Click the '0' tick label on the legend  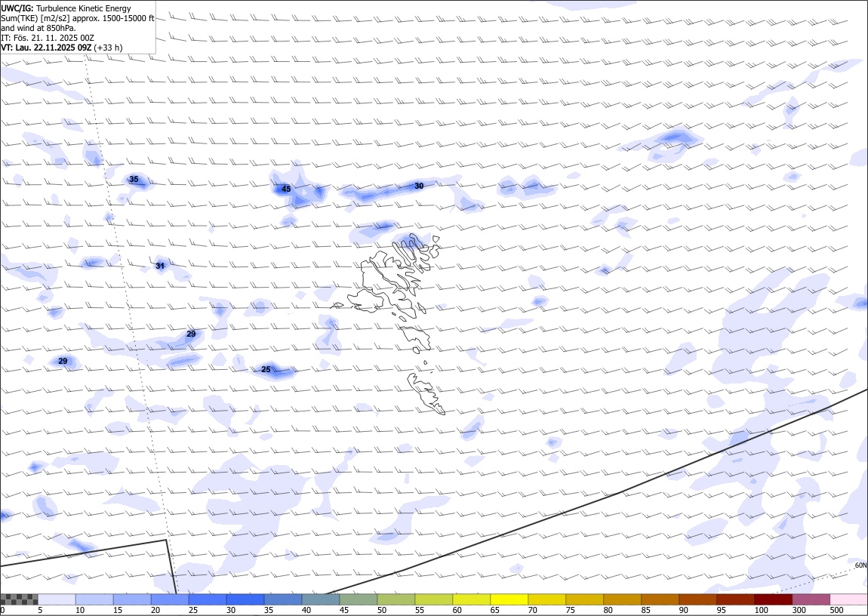[3, 610]
